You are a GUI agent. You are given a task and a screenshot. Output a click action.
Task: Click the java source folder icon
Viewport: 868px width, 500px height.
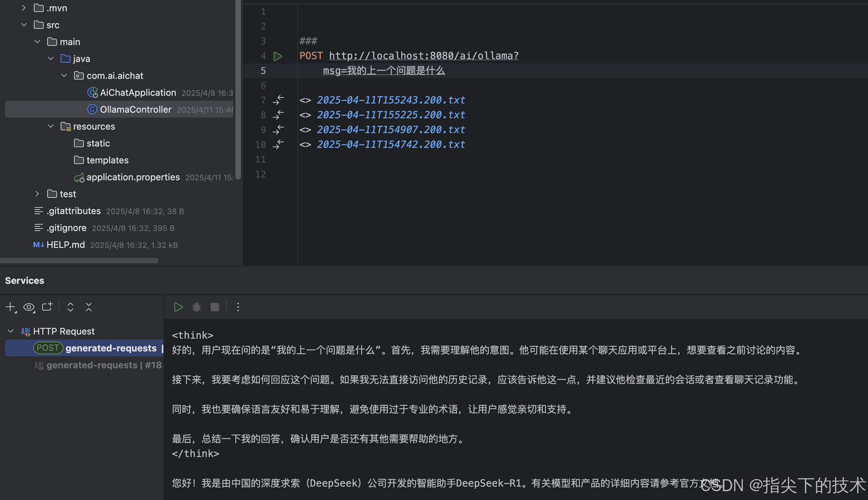(66, 58)
